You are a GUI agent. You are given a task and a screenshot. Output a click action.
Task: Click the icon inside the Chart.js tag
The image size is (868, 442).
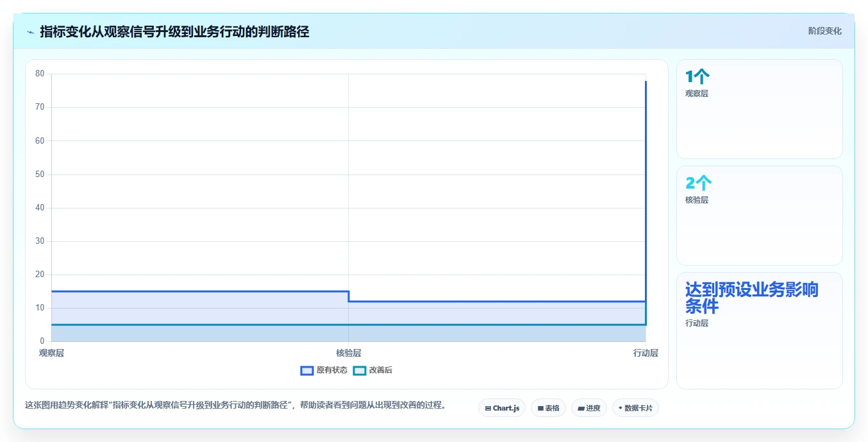488,408
